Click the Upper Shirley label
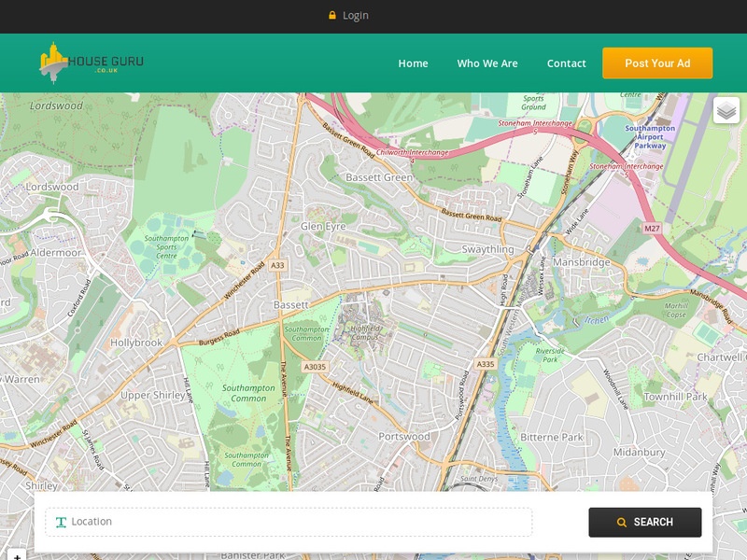 tap(153, 395)
